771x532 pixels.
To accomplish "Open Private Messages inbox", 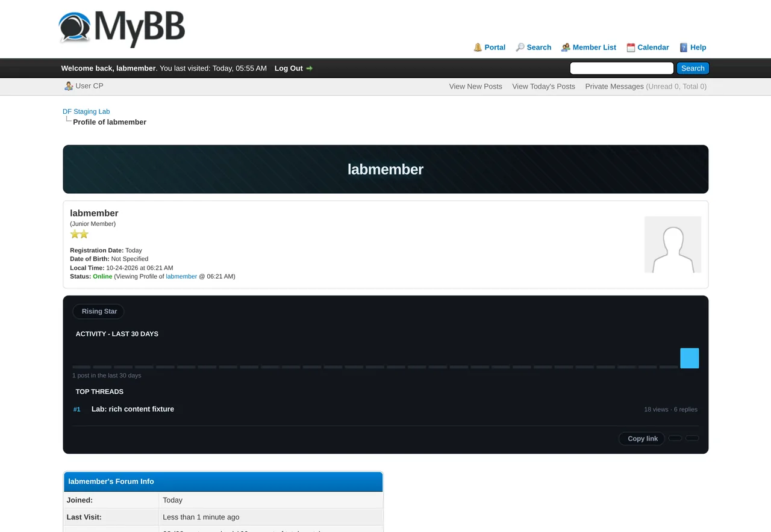I will pyautogui.click(x=614, y=87).
